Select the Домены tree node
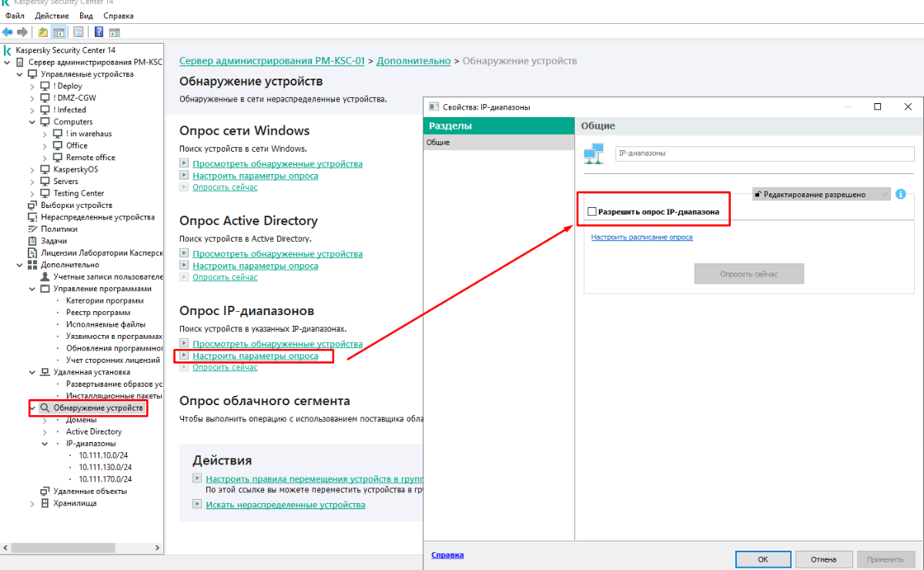The height and width of the screenshot is (570, 924). click(x=81, y=420)
